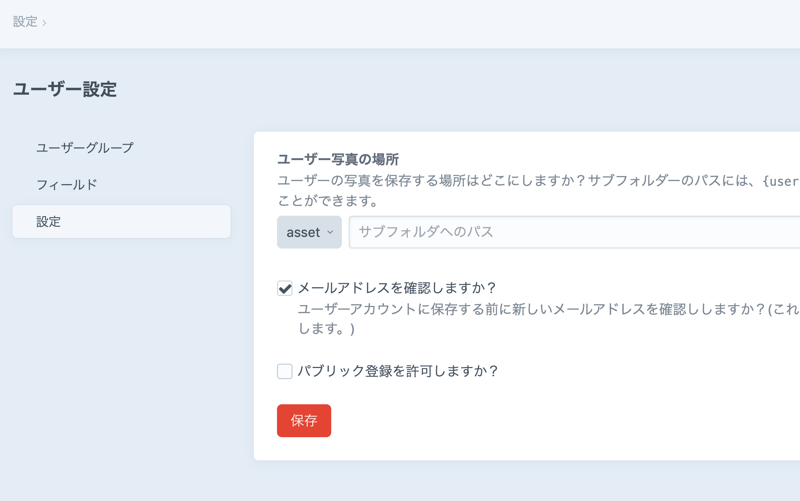This screenshot has width=800, height=501.
Task: Click the {user code snippet in the instructions
Action: tap(779, 181)
